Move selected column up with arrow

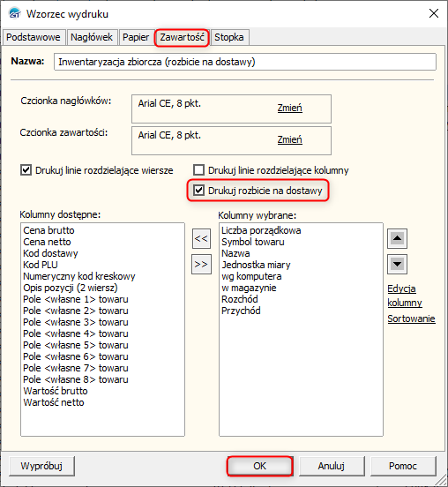pos(397,238)
